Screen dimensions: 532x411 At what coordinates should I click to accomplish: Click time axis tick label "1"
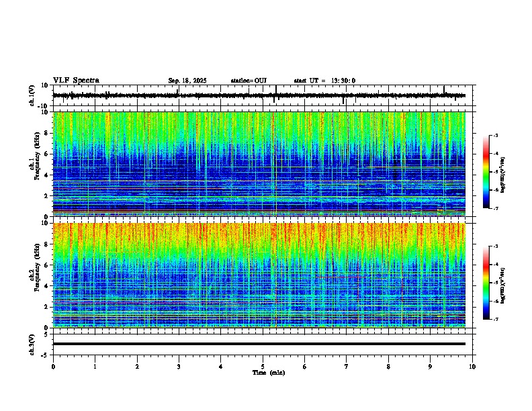[x=95, y=367]
